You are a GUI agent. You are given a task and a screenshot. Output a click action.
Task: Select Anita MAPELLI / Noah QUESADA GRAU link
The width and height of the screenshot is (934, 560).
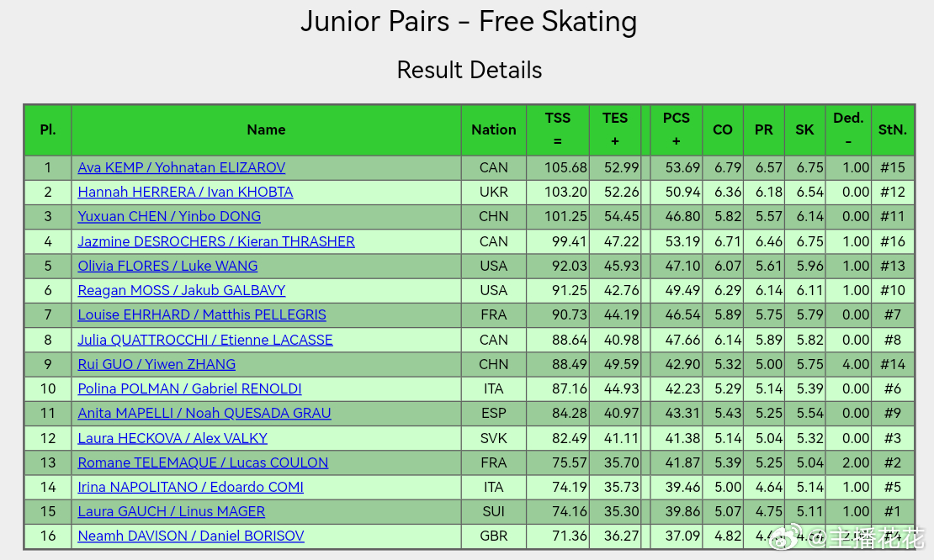click(204, 413)
